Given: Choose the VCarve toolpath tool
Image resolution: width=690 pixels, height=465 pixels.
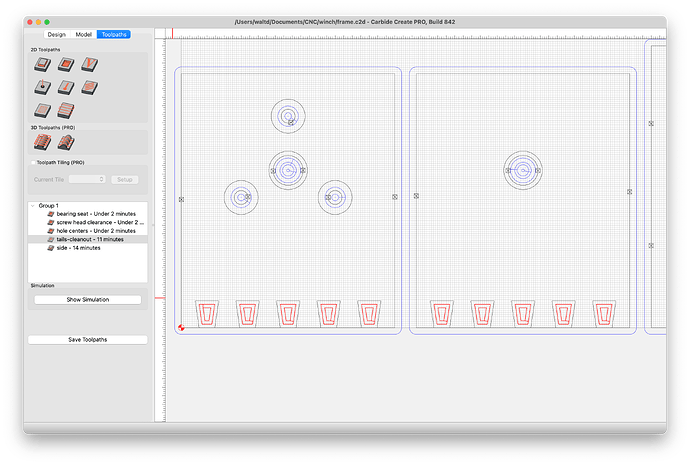Looking at the screenshot, I should [90, 65].
